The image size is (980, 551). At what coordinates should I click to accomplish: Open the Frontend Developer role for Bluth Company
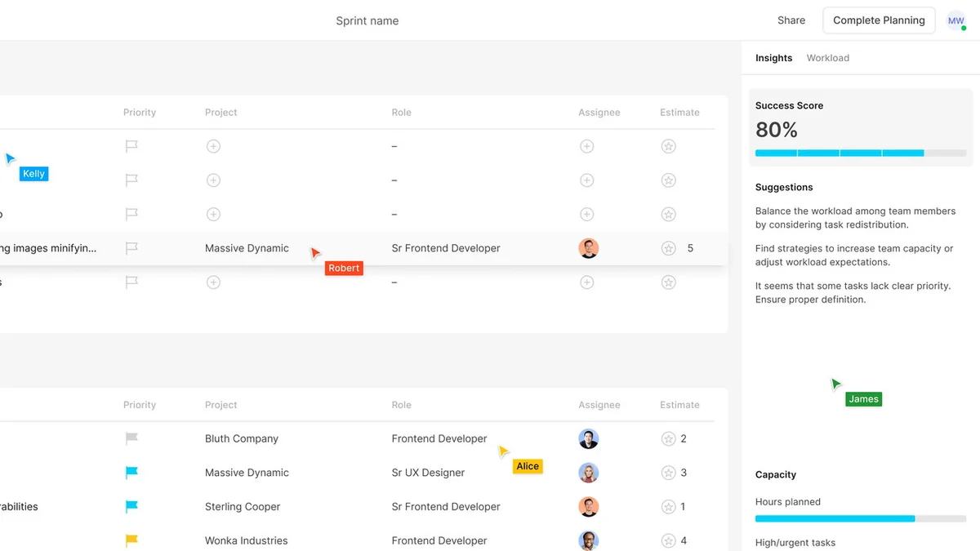click(x=439, y=438)
